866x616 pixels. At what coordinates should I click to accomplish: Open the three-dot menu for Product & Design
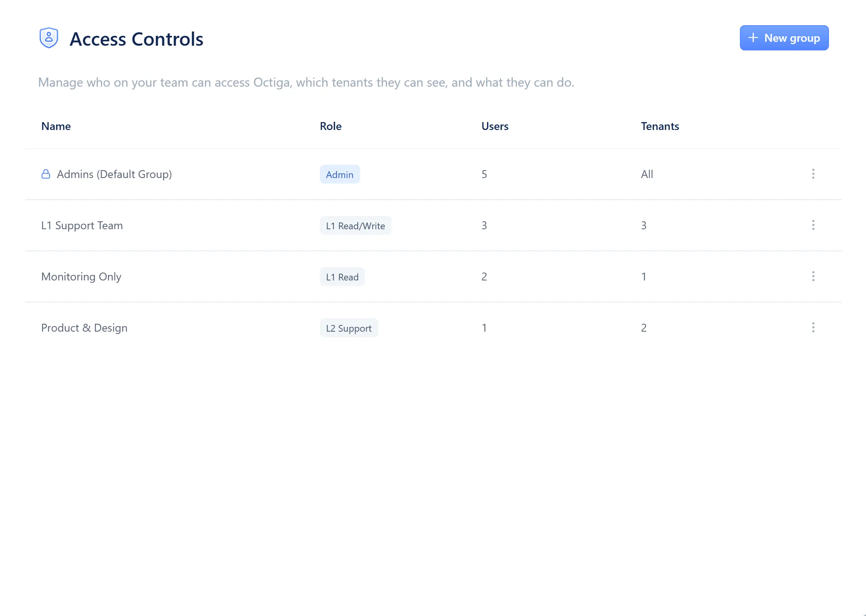(x=813, y=328)
